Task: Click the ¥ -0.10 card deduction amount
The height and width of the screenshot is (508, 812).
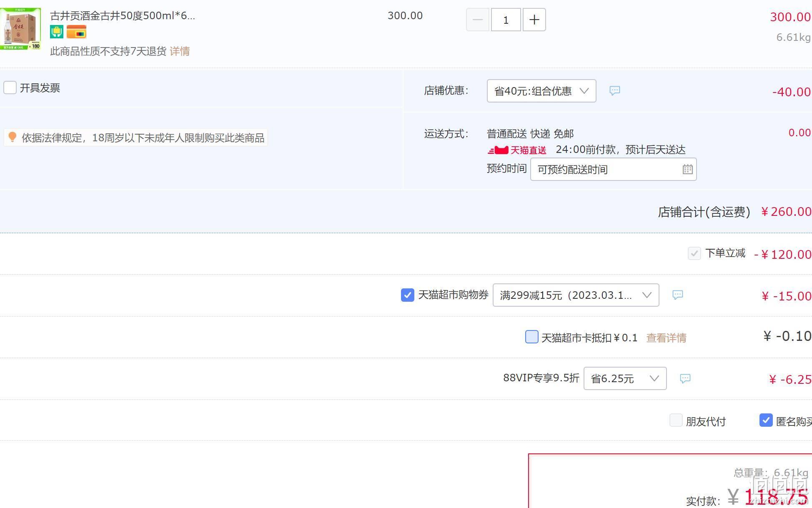Action: [x=787, y=336]
